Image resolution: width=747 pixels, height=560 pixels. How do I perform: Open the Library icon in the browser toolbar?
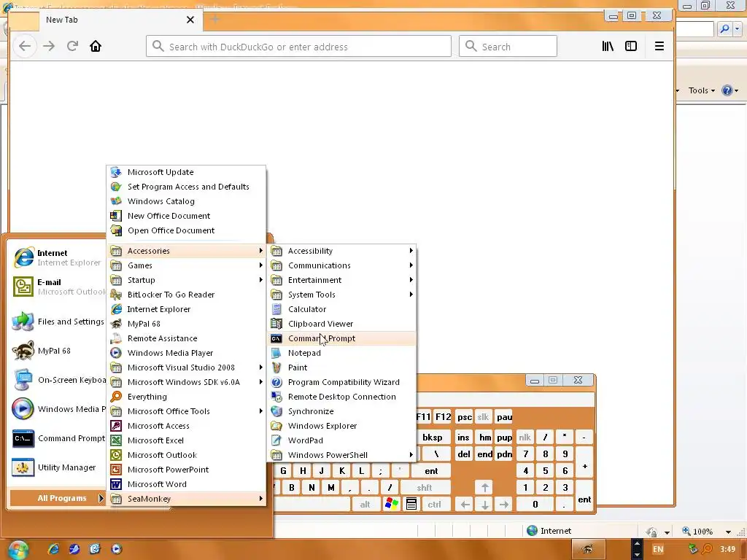(608, 46)
